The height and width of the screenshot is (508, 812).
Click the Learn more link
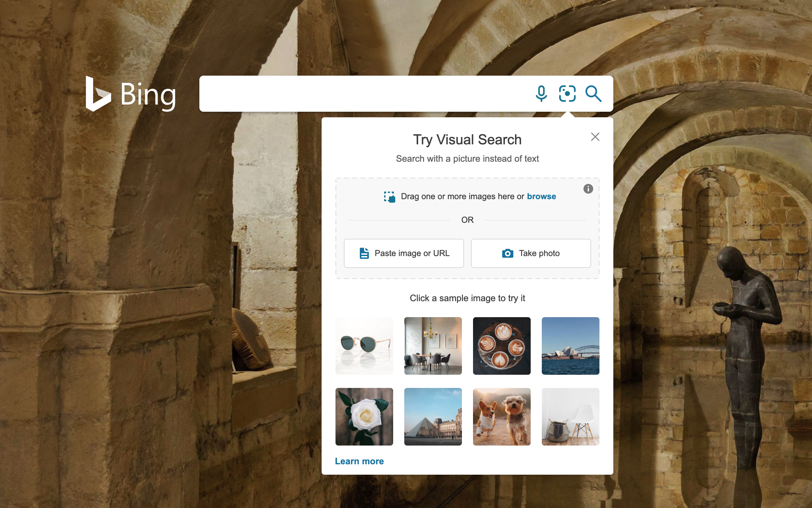coord(360,462)
